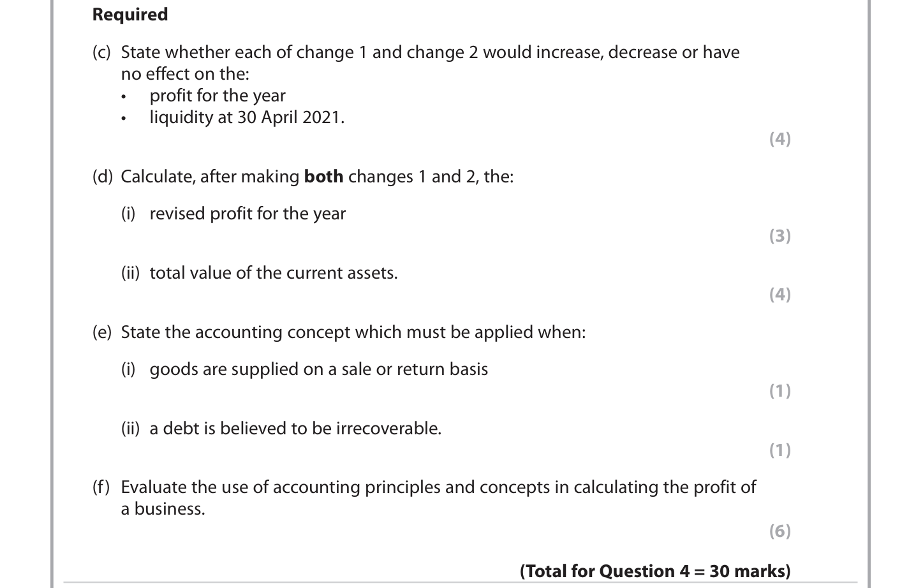Click the "(f)" question label
Viewport: 916px width, 588px height.
tap(101, 487)
